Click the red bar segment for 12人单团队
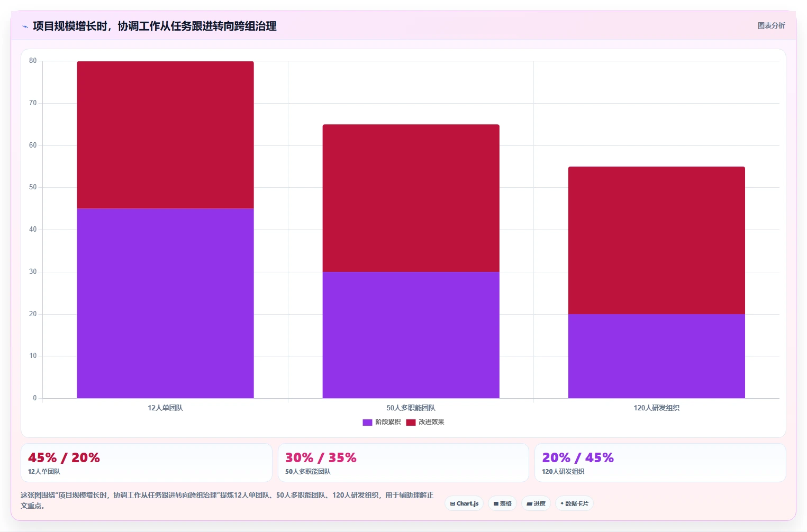Viewport: 807px width, 532px height. [165, 135]
